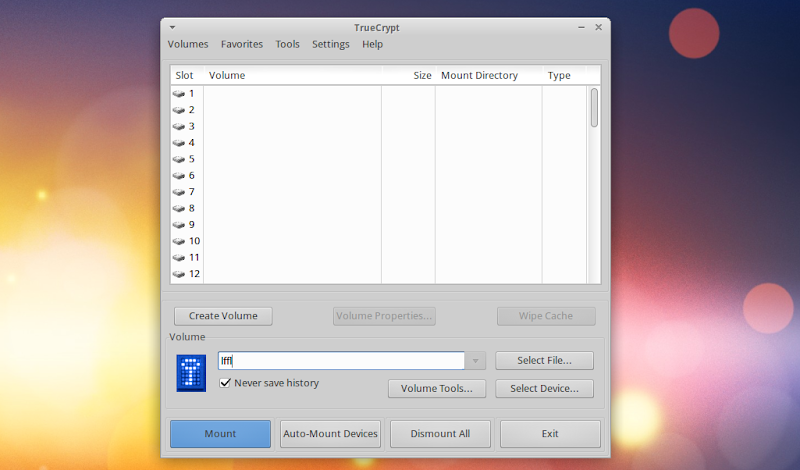The image size is (800, 470).
Task: Click the drive icon for slot 6
Action: click(179, 176)
